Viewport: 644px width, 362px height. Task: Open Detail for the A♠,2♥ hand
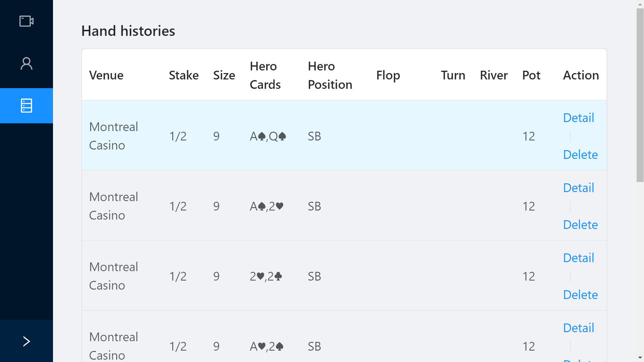click(578, 188)
